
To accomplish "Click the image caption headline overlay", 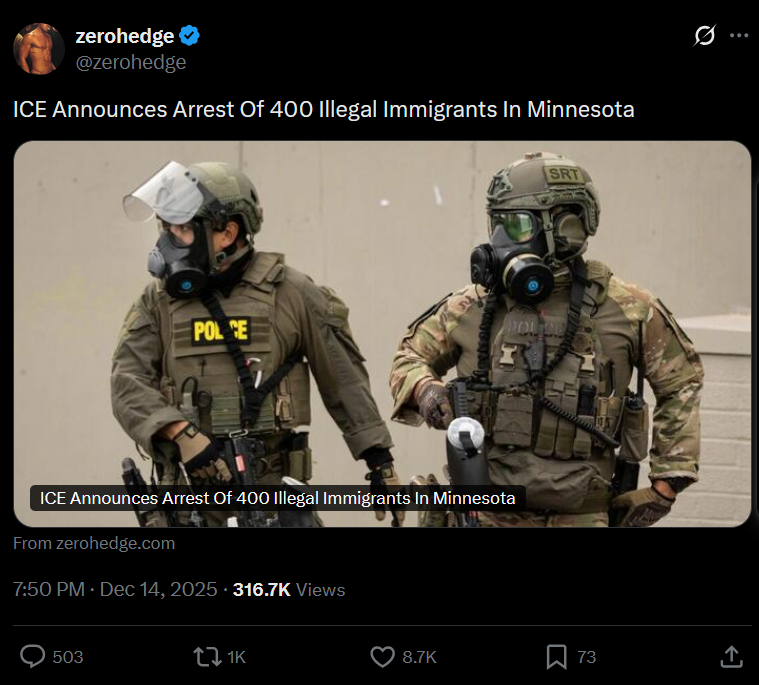I will point(277,498).
